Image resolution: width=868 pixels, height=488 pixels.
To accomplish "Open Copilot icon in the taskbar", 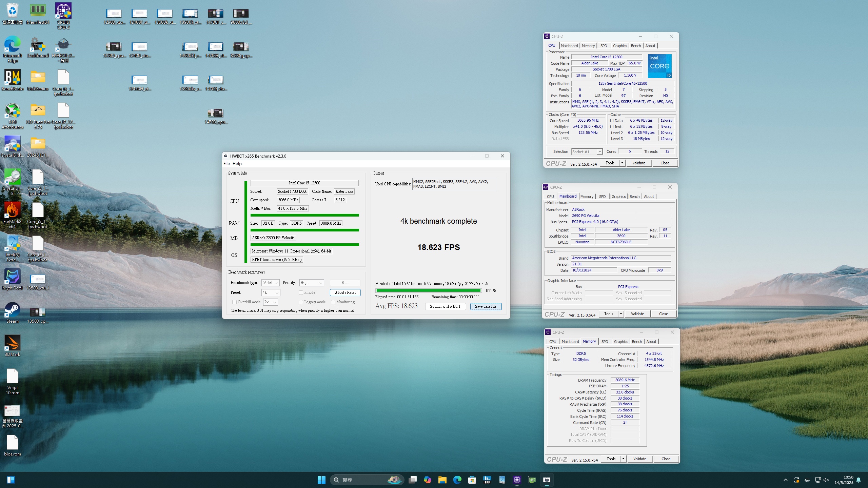I will [x=427, y=480].
